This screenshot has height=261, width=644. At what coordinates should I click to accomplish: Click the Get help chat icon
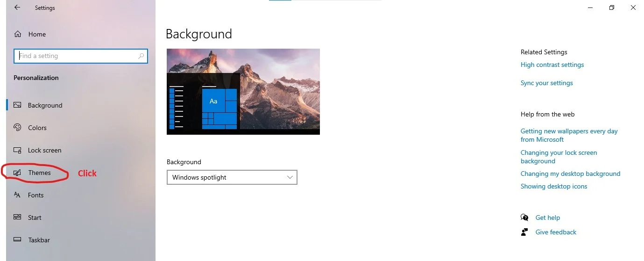pyautogui.click(x=524, y=217)
